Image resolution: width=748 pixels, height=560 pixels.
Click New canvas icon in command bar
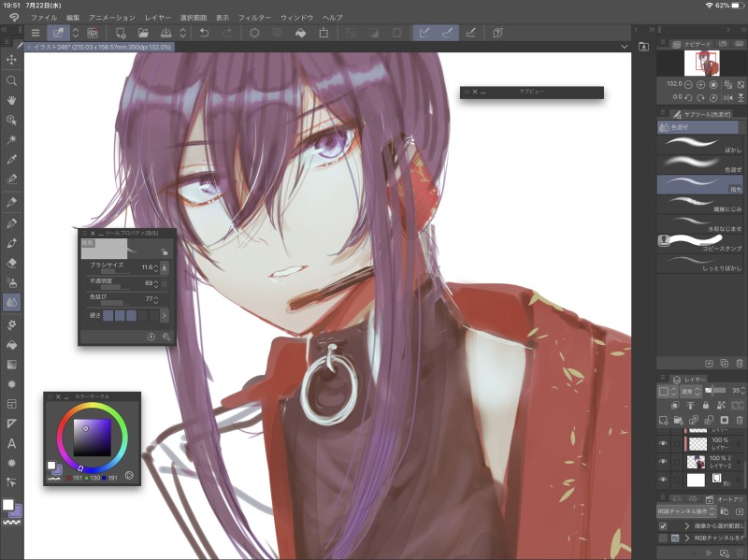[121, 33]
